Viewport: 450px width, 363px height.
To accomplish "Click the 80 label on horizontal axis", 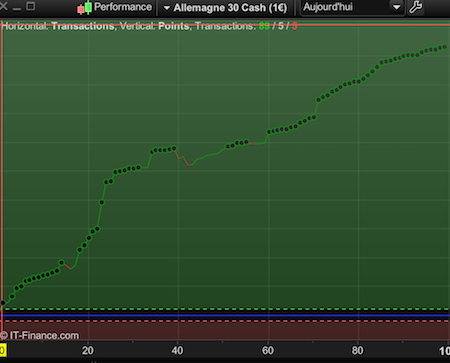I will coord(357,350).
